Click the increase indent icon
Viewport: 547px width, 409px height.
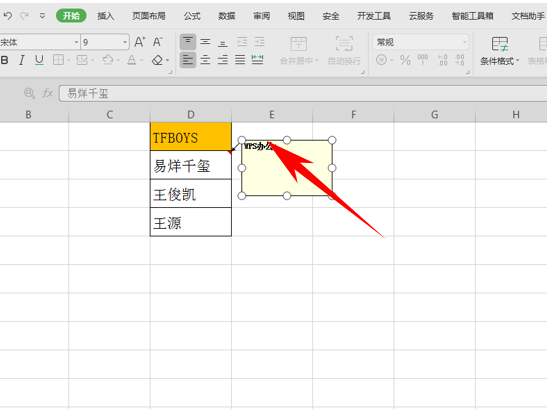pyautogui.click(x=259, y=42)
